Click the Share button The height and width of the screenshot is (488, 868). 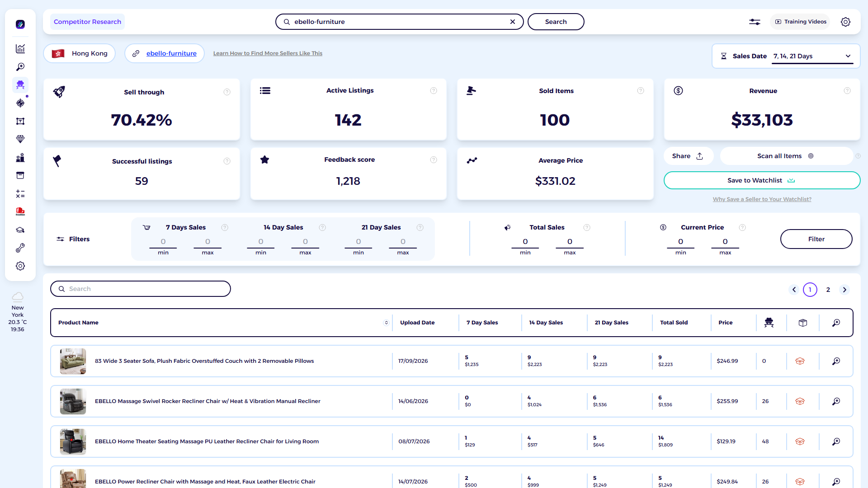click(x=688, y=156)
